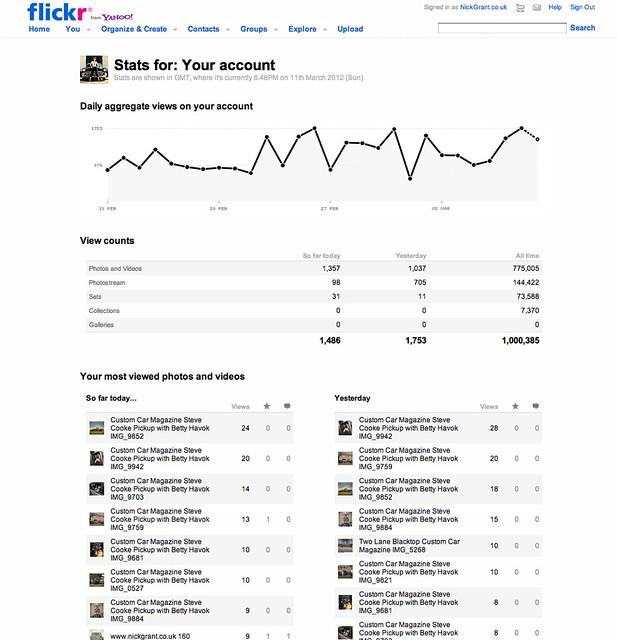
Task: Click the Flickr logo
Action: [x=50, y=11]
